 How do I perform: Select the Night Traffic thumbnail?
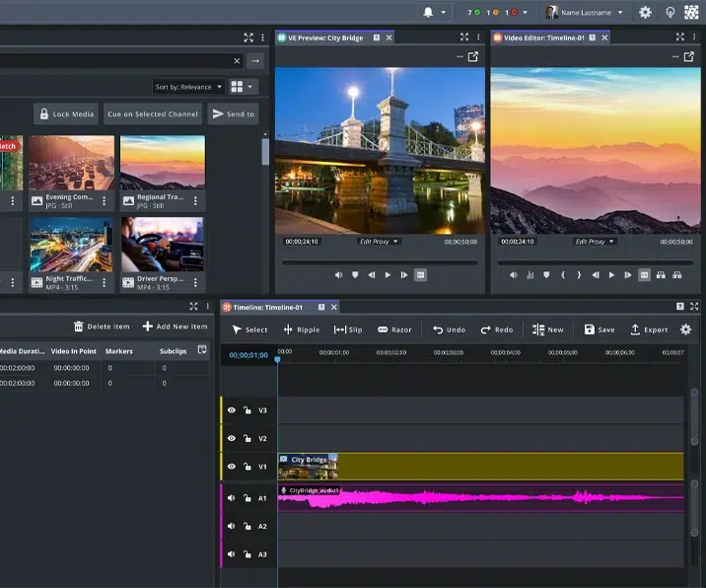(71, 245)
